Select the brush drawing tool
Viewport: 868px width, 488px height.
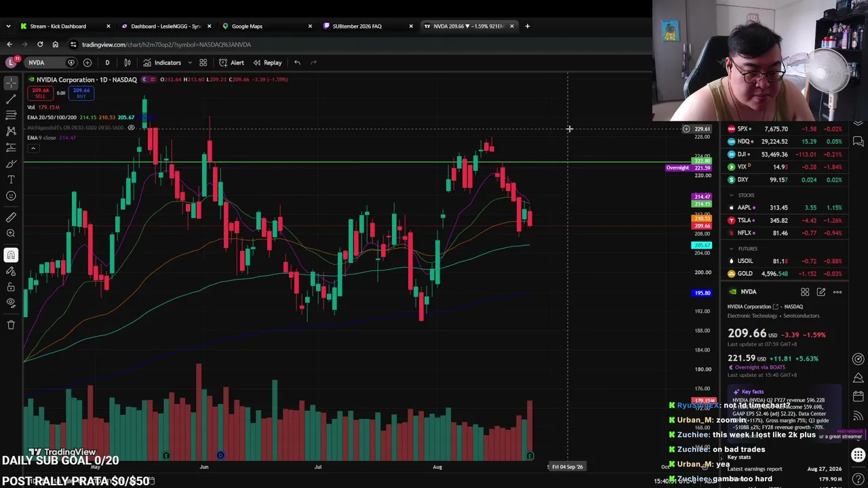(11, 163)
